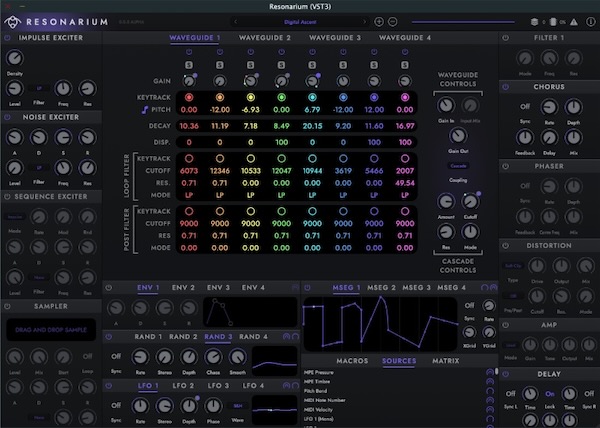Screen dimensions: 600x428
Task: Click mod source icon in ENV header
Action: (295, 287)
